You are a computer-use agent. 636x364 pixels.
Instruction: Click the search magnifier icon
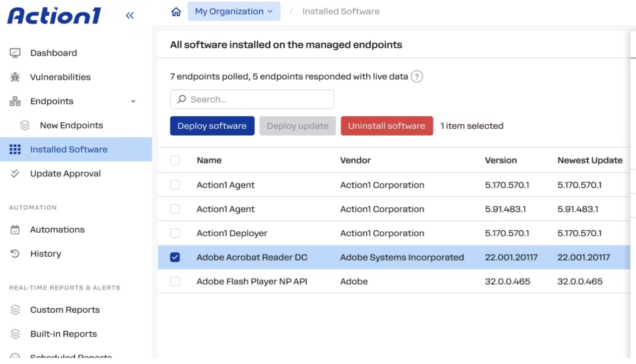click(x=182, y=99)
